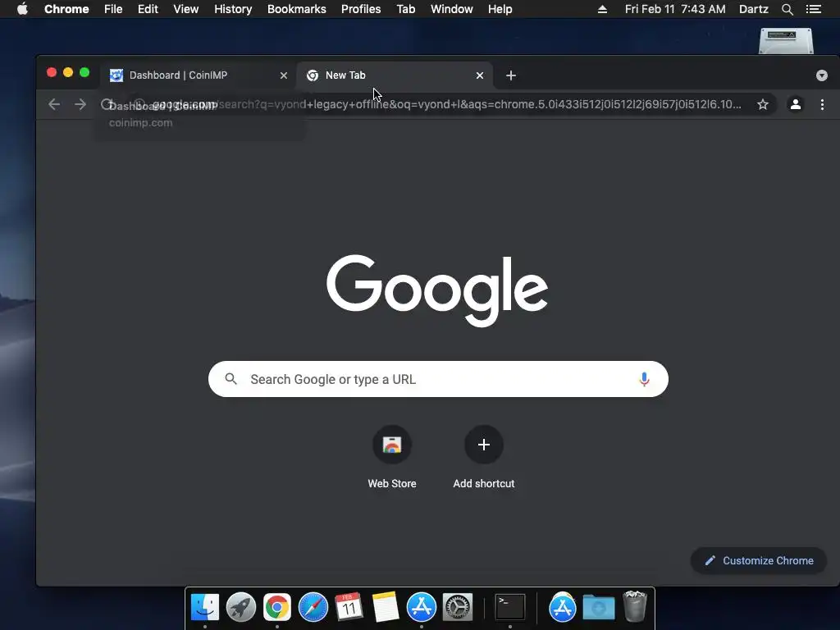Click the Web Store label text
The height and width of the screenshot is (630, 840).
(392, 483)
